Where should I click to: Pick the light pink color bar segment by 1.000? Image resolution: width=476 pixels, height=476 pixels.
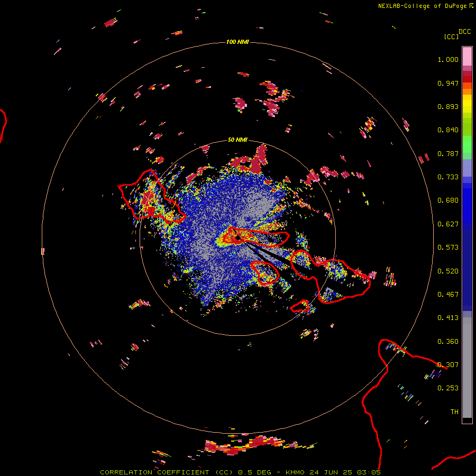pyautogui.click(x=467, y=57)
